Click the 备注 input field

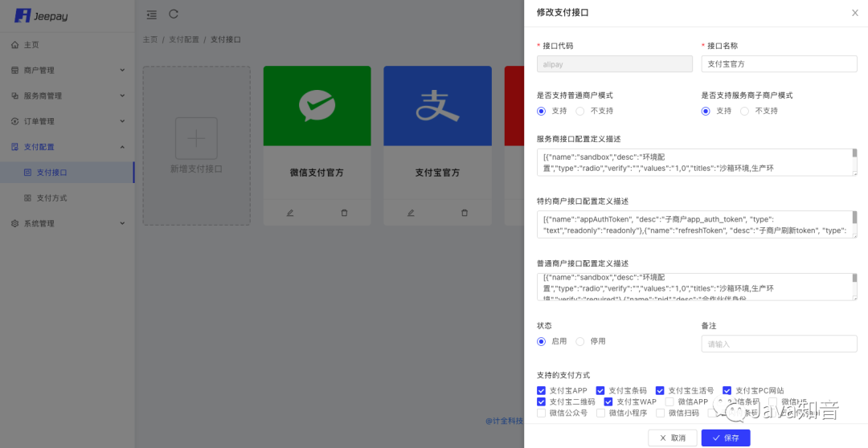pyautogui.click(x=779, y=344)
